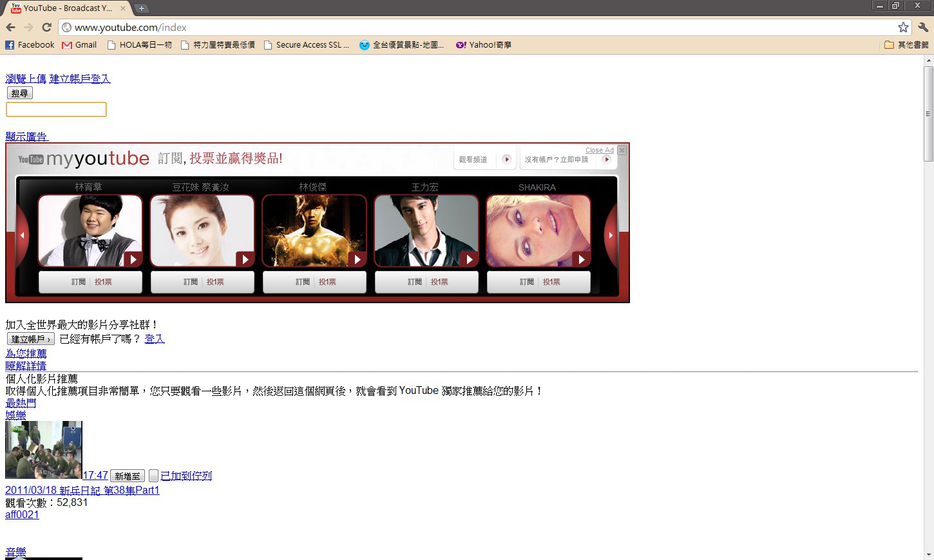Vote (投1票) for 豆花妹 蔡黃汝

(x=215, y=282)
